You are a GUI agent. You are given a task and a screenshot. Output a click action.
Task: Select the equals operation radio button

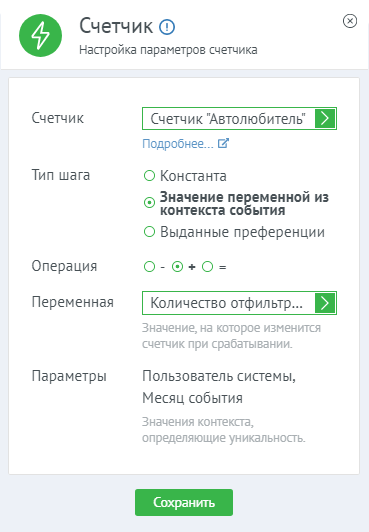pyautogui.click(x=207, y=266)
